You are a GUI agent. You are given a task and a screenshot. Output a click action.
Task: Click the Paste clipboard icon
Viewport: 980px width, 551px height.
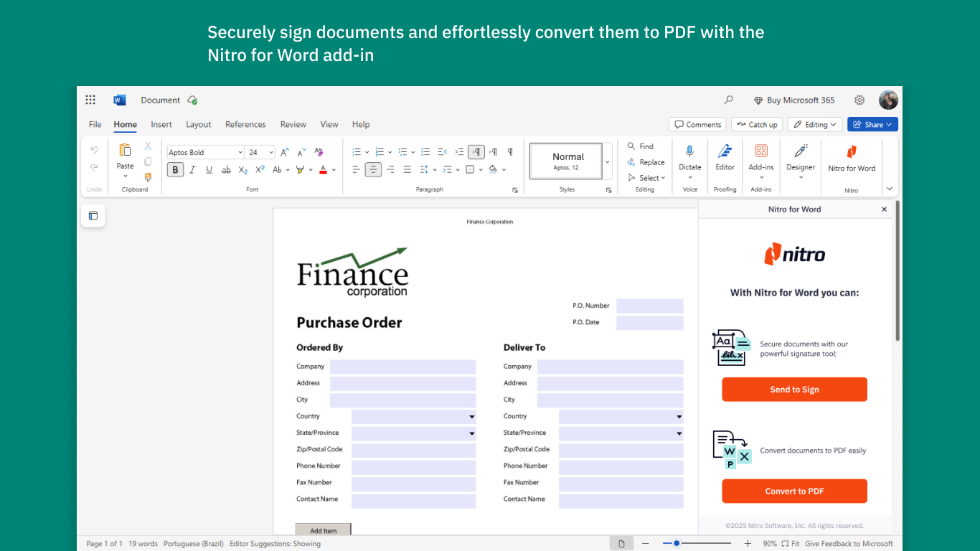tap(126, 150)
